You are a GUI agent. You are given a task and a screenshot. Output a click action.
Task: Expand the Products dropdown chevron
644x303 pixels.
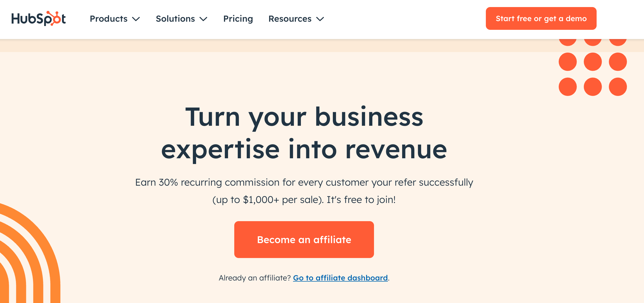[x=136, y=19]
